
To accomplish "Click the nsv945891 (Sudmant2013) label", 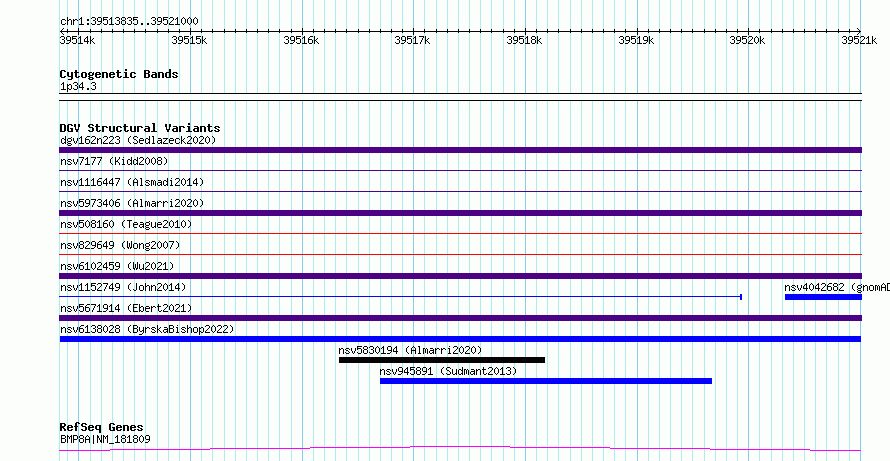I will pos(448,371).
